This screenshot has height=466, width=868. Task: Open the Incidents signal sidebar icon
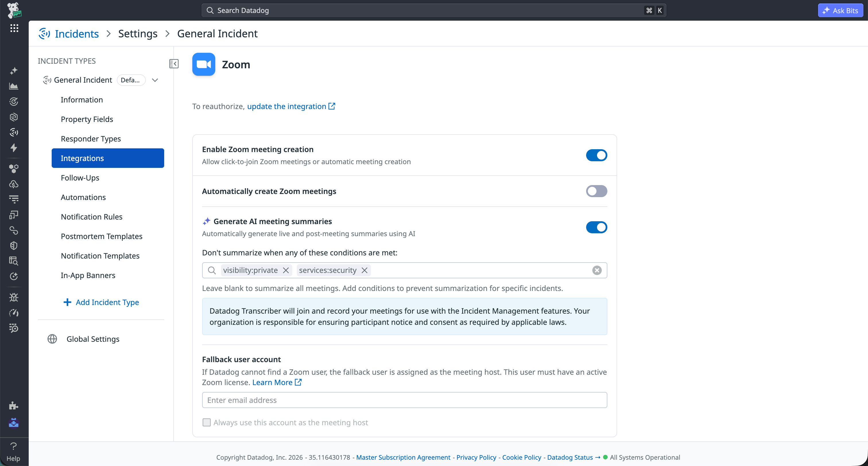click(14, 132)
